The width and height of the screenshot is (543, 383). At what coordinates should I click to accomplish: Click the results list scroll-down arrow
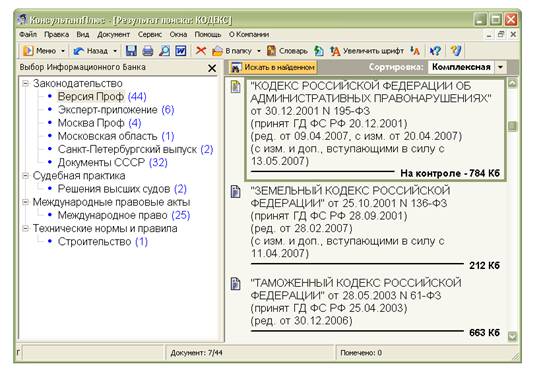click(512, 336)
